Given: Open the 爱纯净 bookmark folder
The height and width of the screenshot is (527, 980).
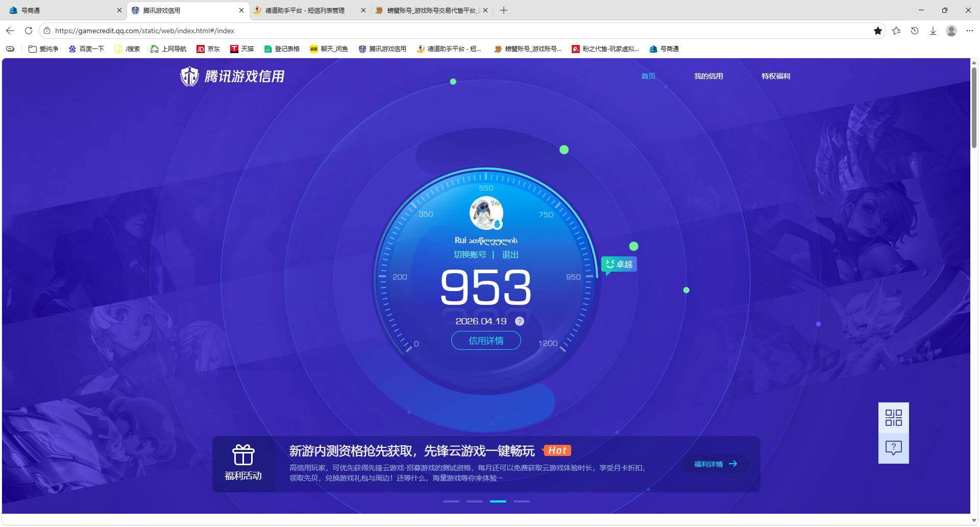Looking at the screenshot, I should 43,49.
